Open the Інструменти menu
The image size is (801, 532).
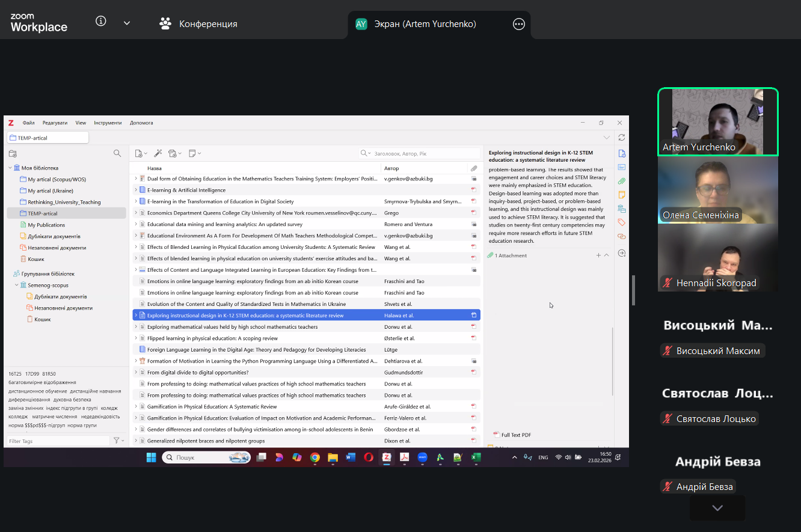(108, 123)
